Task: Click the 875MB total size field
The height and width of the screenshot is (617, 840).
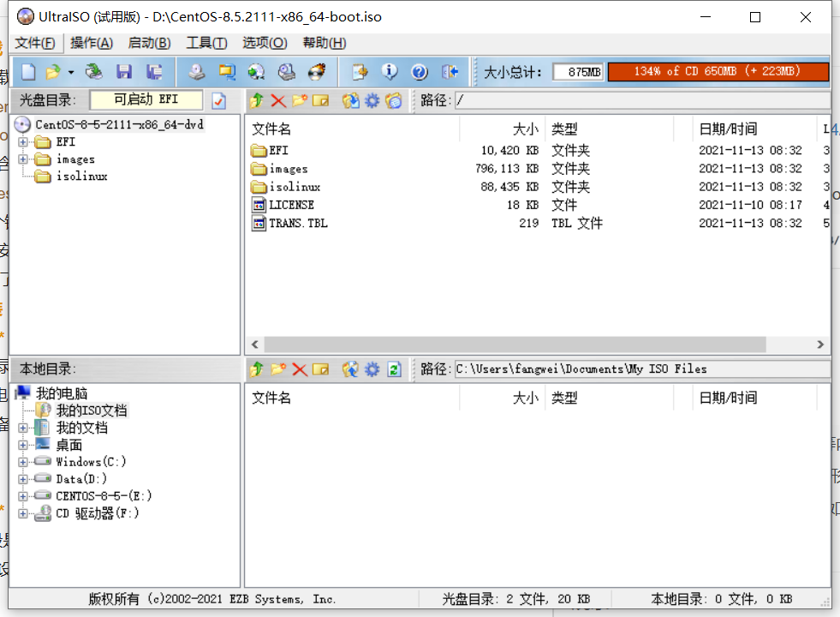Action: point(578,71)
